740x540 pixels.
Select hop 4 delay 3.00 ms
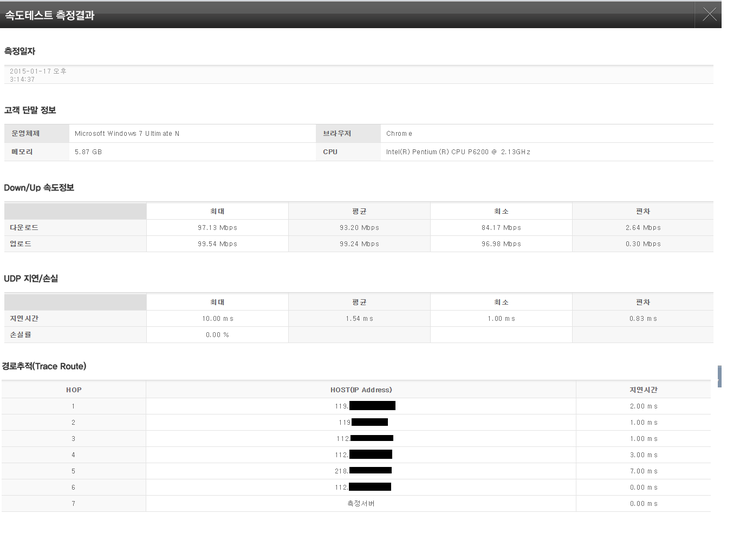click(643, 455)
